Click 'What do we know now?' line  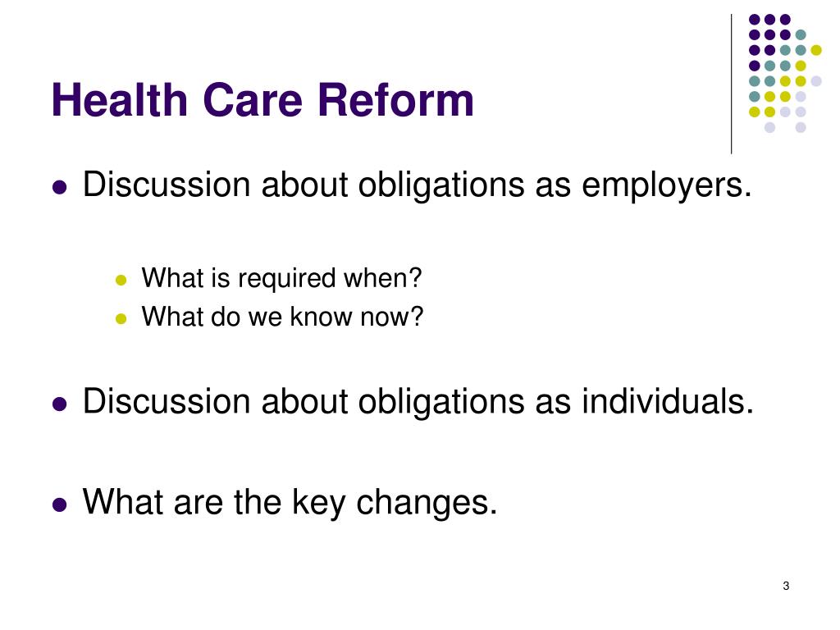click(x=282, y=317)
